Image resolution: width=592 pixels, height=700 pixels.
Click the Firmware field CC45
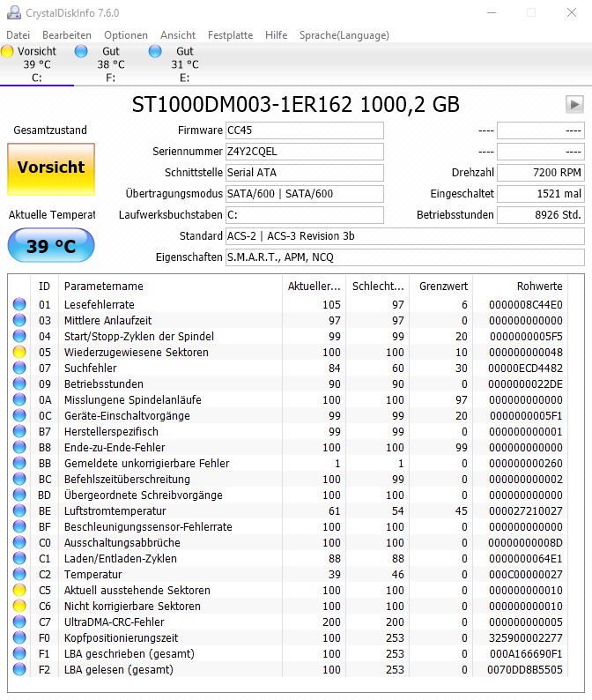tap(305, 130)
